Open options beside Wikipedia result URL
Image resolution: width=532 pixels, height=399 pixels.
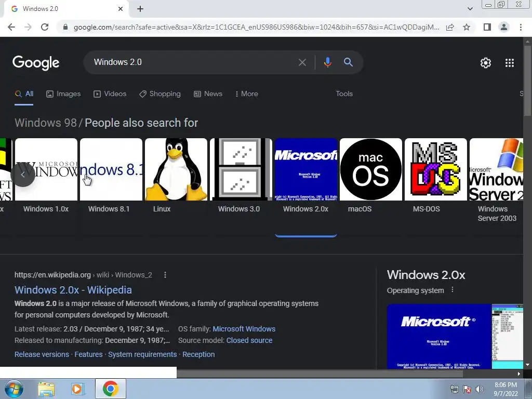pos(165,275)
